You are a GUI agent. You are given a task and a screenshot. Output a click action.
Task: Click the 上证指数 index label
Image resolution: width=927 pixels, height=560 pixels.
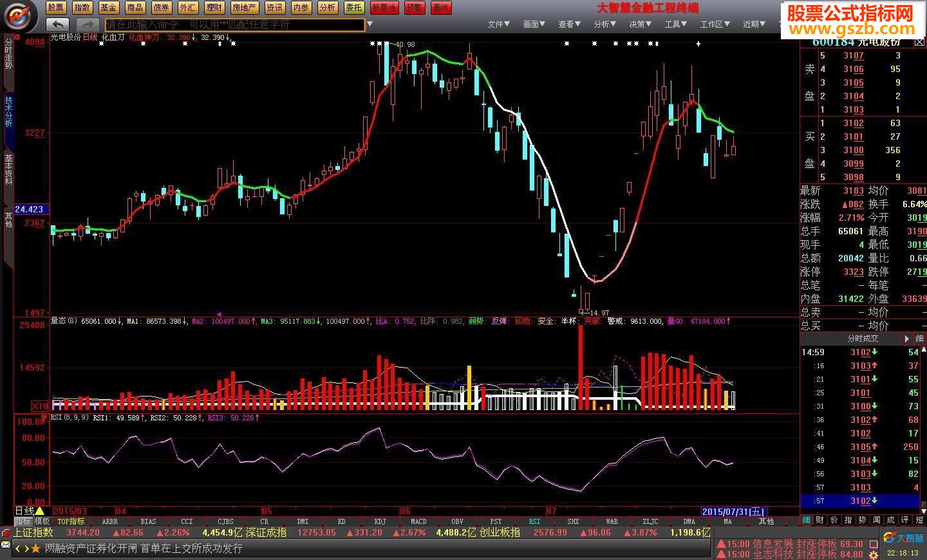click(x=33, y=533)
